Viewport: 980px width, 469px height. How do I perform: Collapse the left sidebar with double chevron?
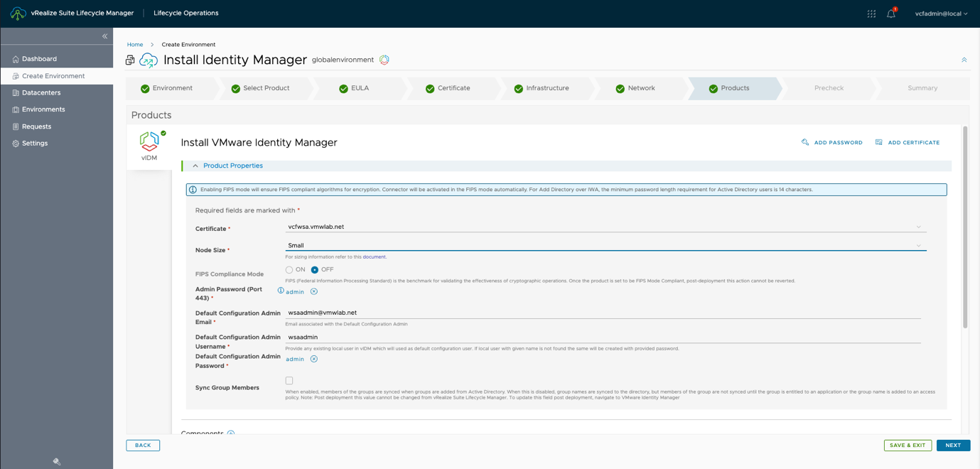coord(104,36)
